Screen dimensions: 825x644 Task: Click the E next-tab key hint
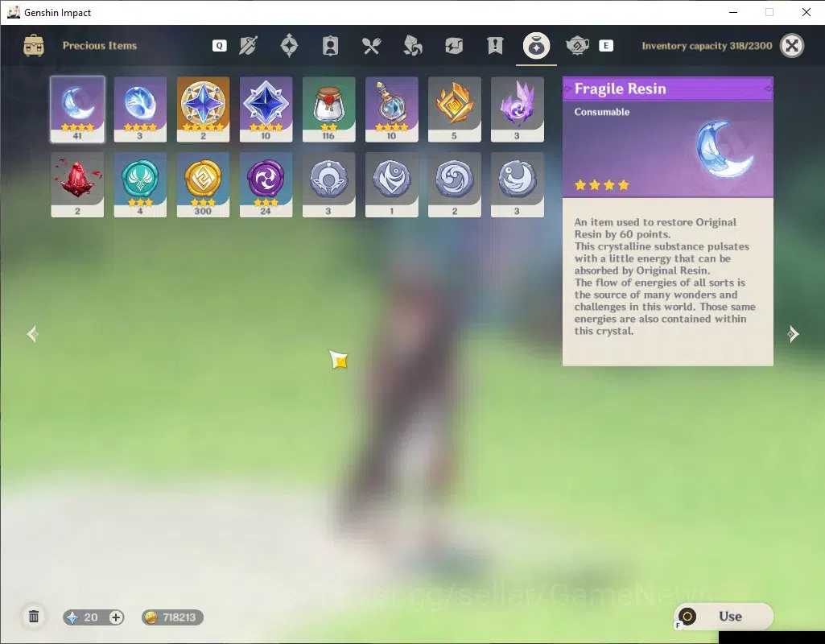click(x=605, y=46)
